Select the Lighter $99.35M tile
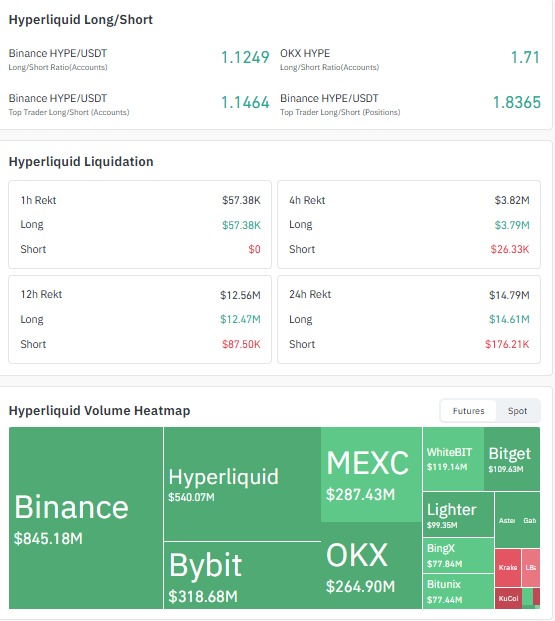 [x=458, y=514]
